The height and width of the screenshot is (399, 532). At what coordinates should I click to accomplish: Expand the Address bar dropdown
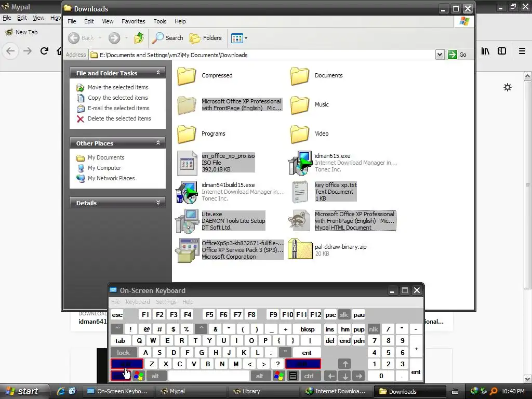pyautogui.click(x=440, y=55)
